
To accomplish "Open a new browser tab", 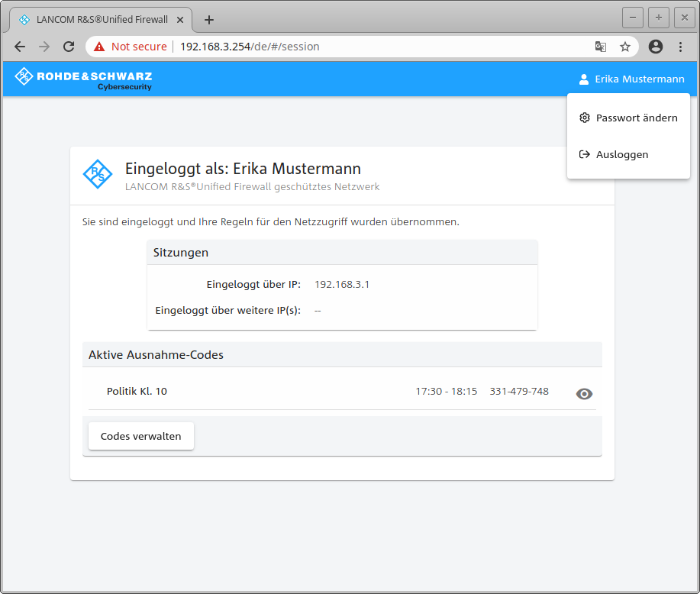I will [x=209, y=20].
